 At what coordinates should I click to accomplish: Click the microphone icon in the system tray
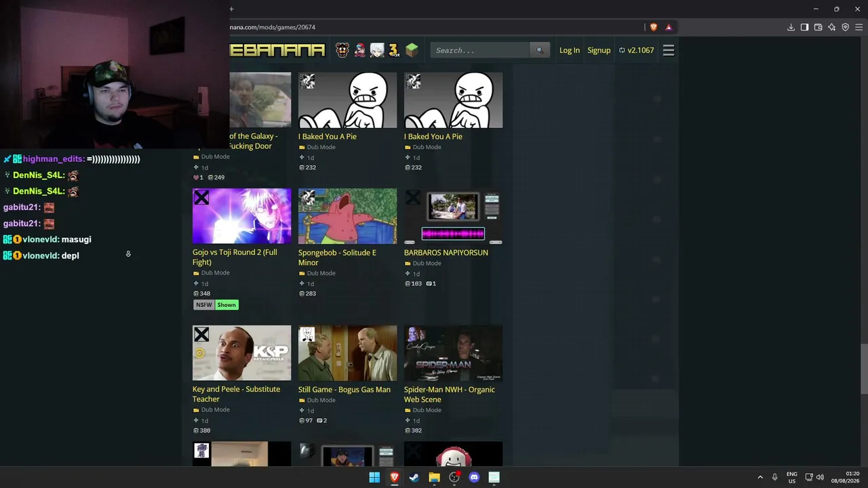tap(774, 477)
